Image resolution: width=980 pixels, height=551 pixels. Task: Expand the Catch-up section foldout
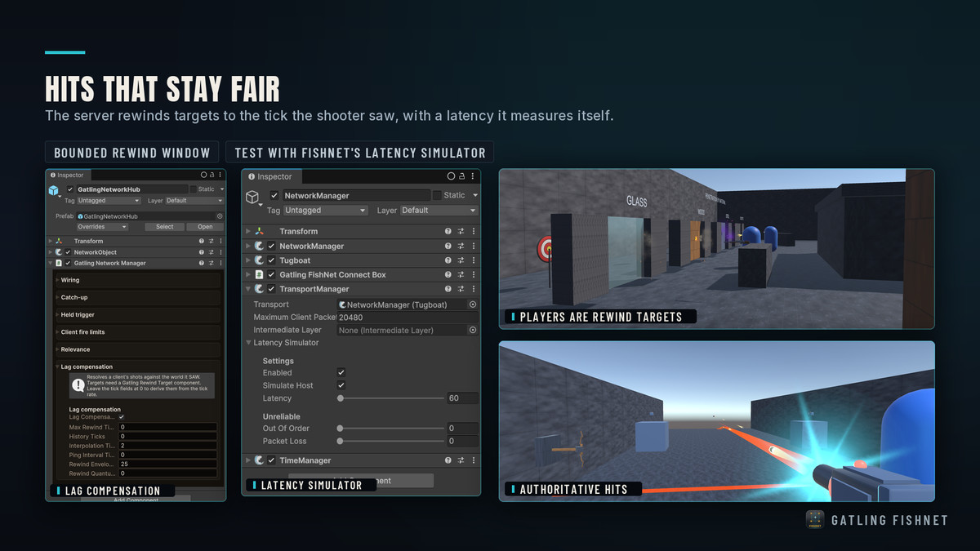pyautogui.click(x=57, y=297)
